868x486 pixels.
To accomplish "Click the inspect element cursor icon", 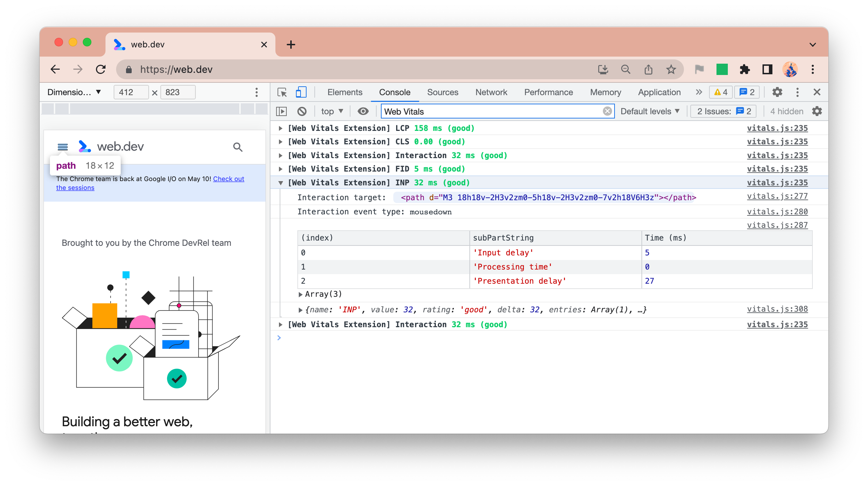I will pos(282,92).
